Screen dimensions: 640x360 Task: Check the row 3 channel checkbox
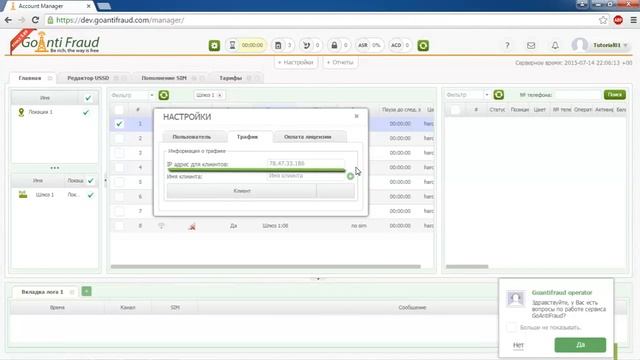[119, 153]
